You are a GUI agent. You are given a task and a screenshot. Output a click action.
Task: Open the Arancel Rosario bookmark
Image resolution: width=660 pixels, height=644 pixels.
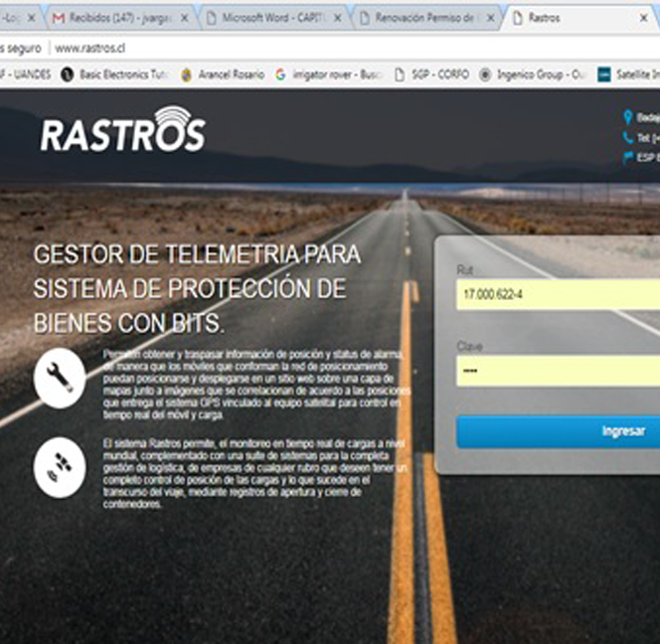[223, 75]
